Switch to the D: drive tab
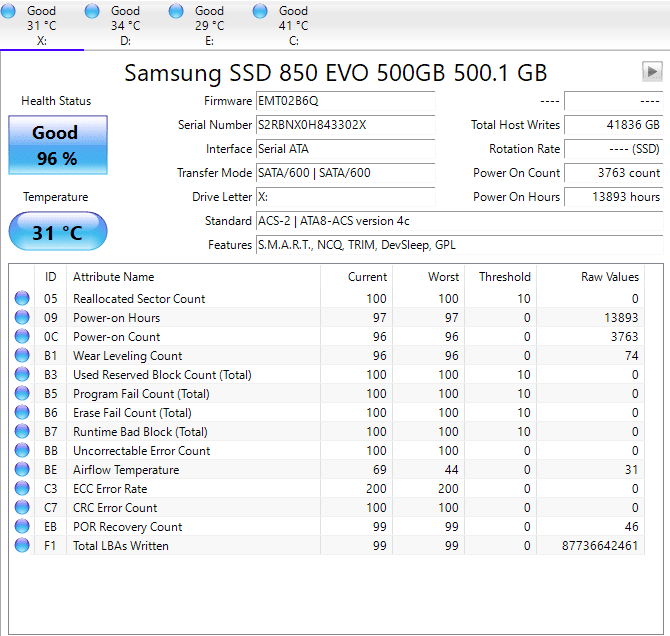670x636 pixels. click(126, 25)
